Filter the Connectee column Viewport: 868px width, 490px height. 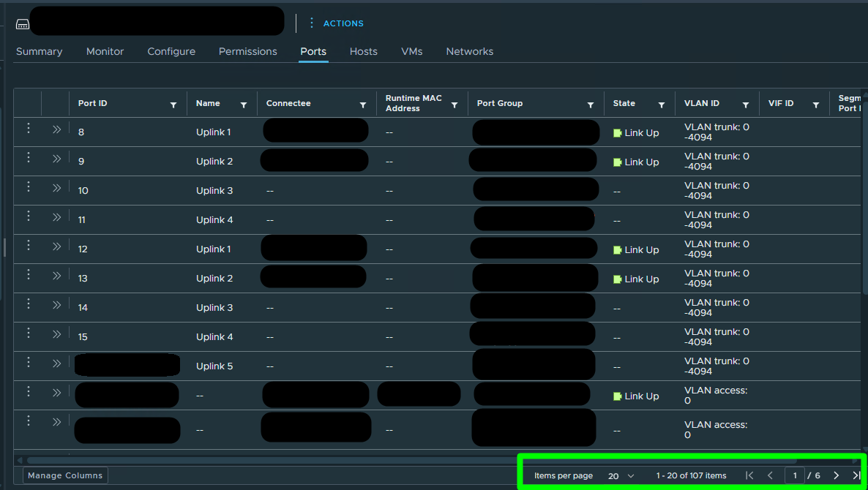pos(363,105)
